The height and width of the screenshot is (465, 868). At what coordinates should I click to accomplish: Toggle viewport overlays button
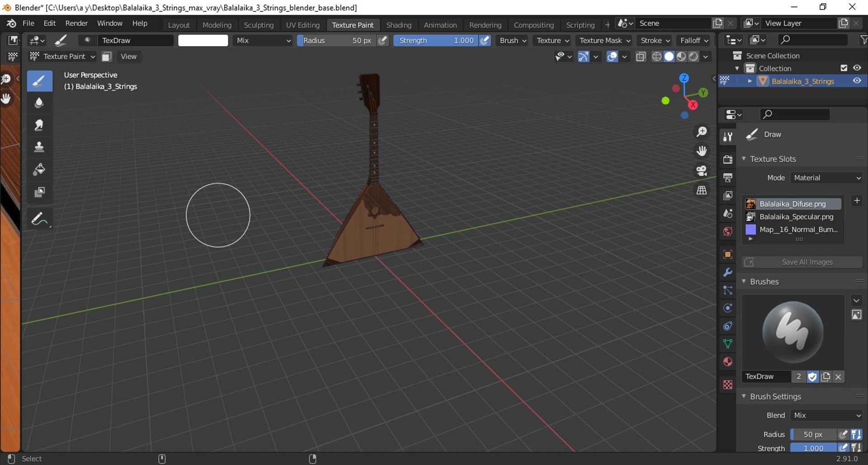coord(612,57)
